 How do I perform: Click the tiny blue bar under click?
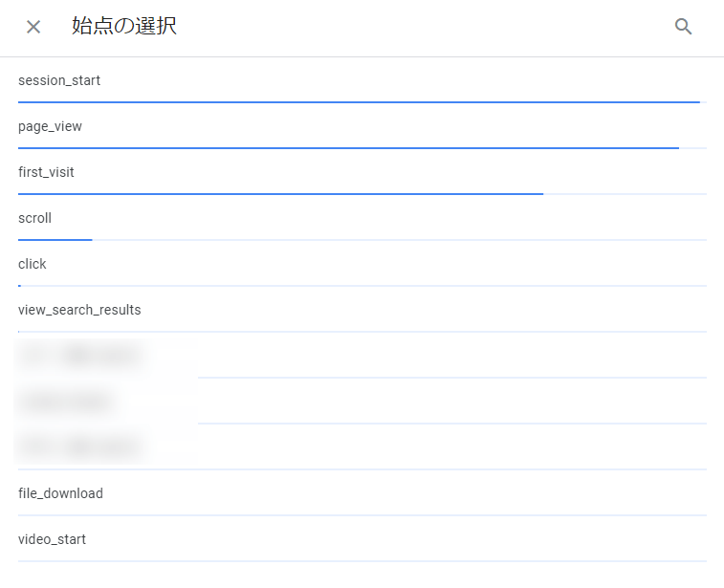[x=19, y=286]
